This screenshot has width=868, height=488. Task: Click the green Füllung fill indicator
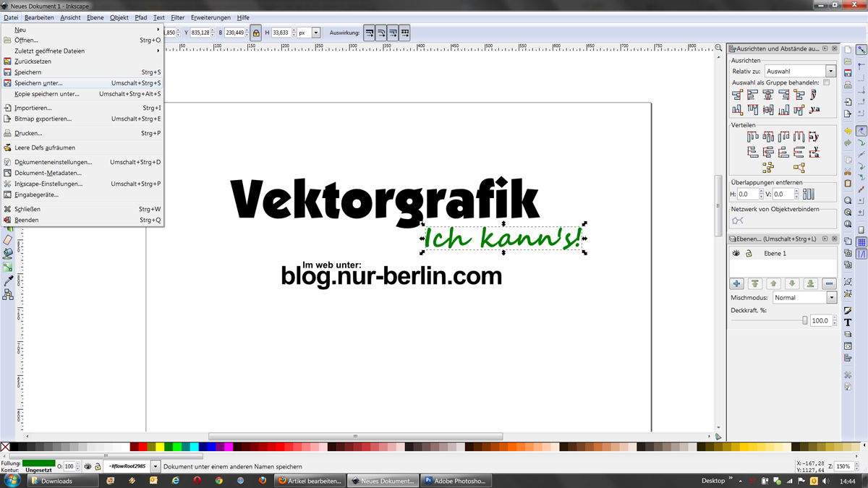click(x=38, y=463)
